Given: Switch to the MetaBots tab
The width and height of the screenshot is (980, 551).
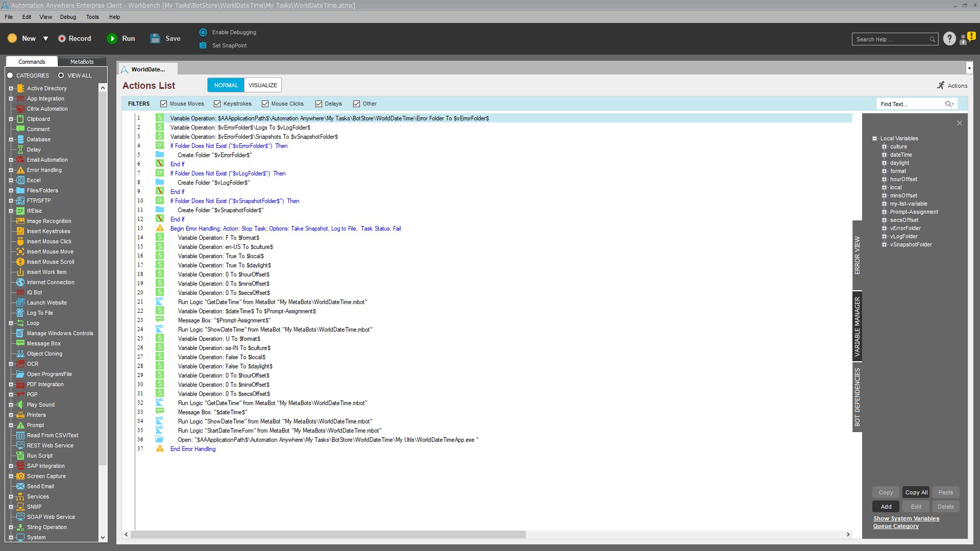Looking at the screenshot, I should click(82, 62).
